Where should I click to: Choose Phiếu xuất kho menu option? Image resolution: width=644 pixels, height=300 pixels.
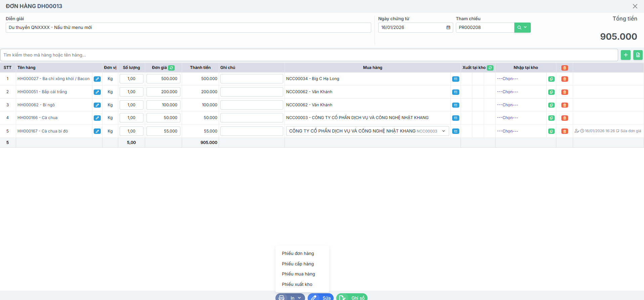(297, 285)
